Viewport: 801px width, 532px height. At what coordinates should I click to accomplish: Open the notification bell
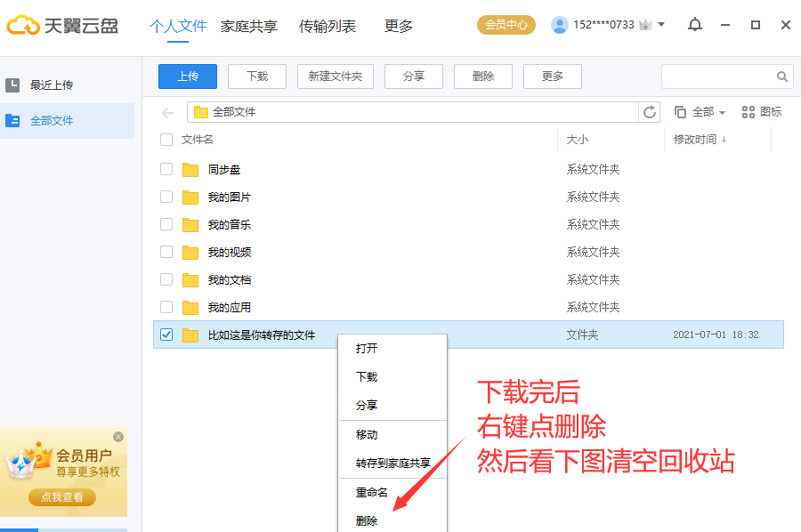(695, 25)
